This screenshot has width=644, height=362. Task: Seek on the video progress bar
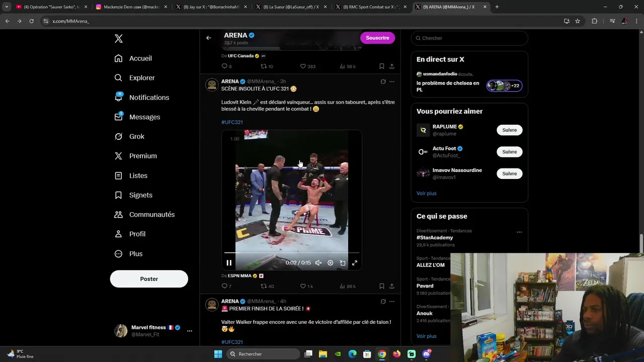(x=292, y=253)
